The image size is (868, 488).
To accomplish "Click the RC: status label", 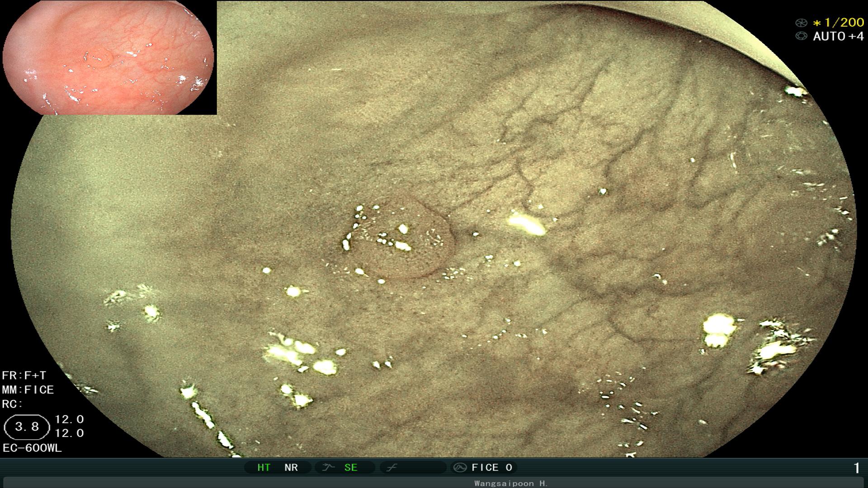I will (12, 404).
